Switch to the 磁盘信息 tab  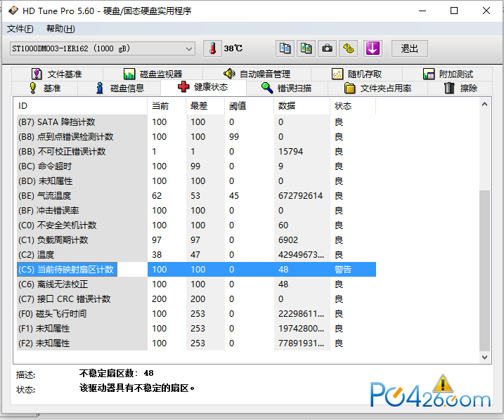point(119,88)
